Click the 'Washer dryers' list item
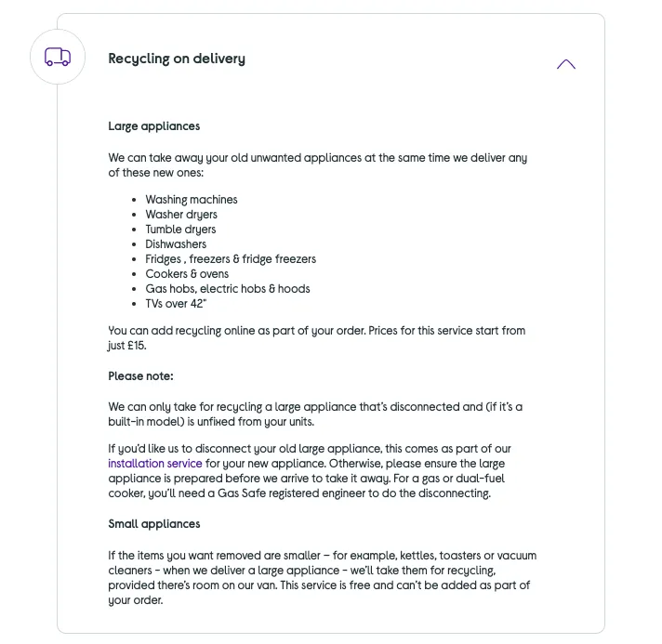Image resolution: width=662 pixels, height=644 pixels. pyautogui.click(x=181, y=215)
